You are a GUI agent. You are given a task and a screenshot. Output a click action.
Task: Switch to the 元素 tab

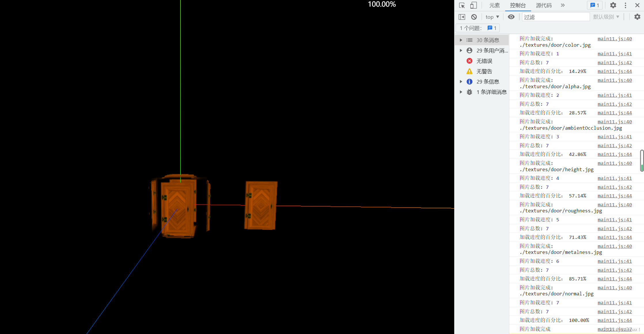[494, 5]
